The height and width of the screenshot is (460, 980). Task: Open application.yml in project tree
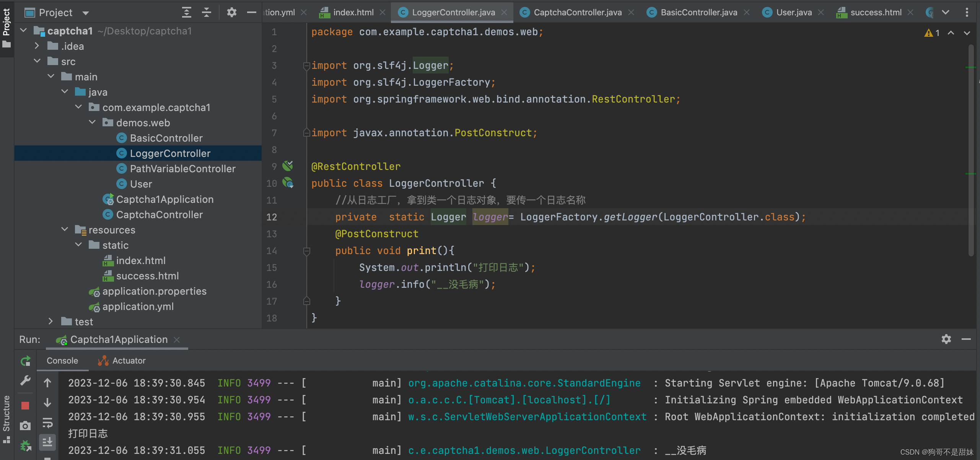[138, 307]
